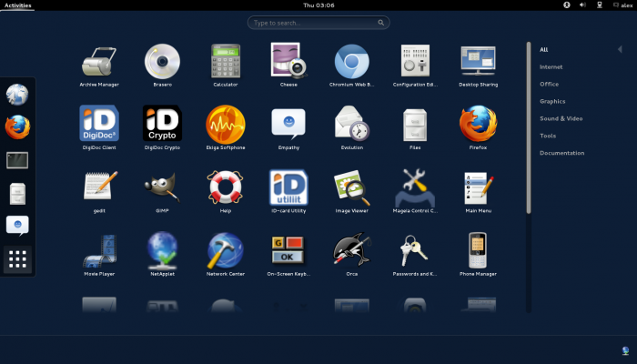Open the Documentation category
This screenshot has width=637, height=364.
tap(561, 153)
